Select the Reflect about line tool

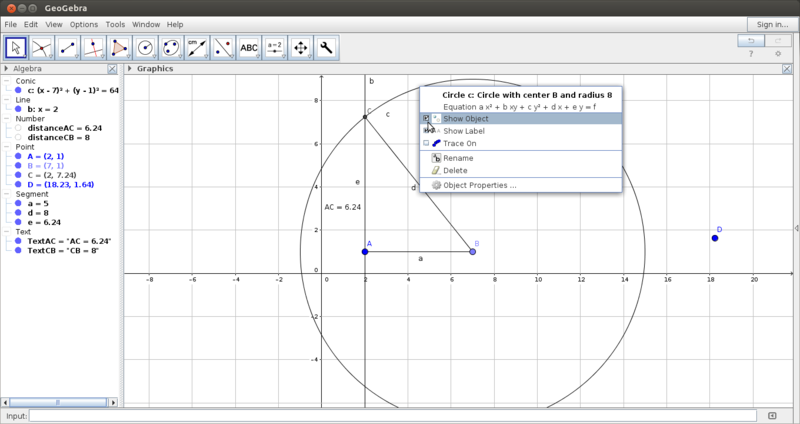(223, 48)
